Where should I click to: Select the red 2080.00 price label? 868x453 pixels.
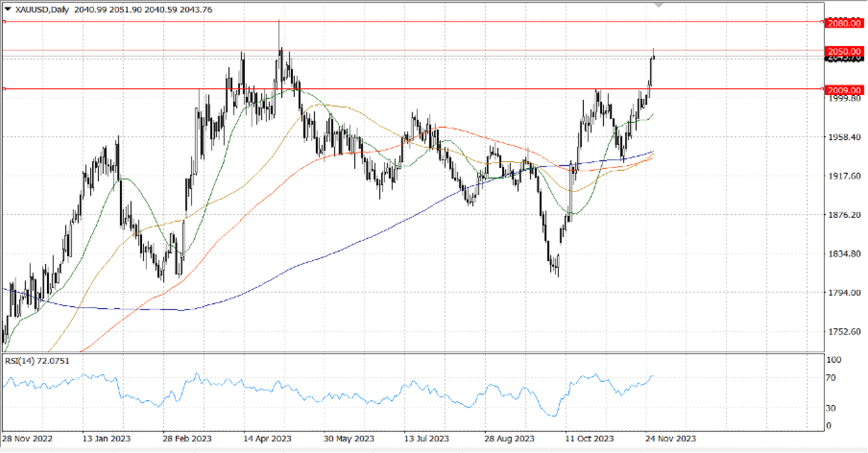click(x=844, y=23)
